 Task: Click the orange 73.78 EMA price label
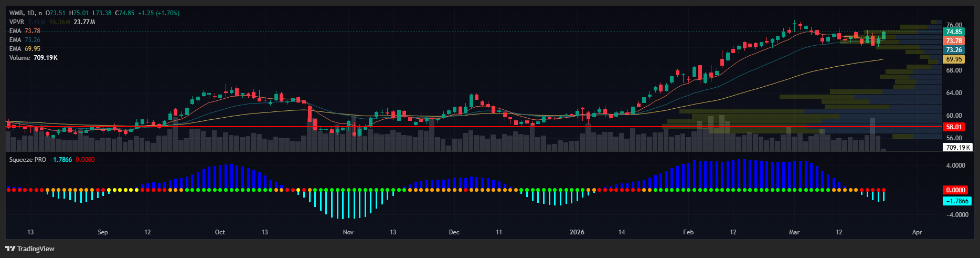pos(954,41)
